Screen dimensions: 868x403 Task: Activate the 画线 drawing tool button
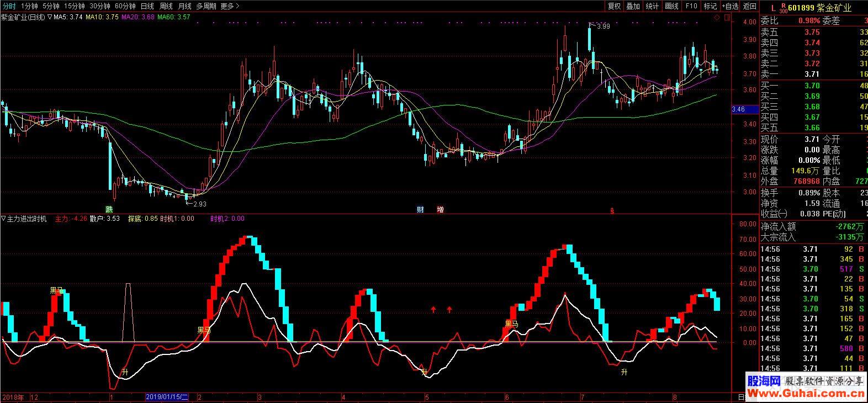click(671, 6)
